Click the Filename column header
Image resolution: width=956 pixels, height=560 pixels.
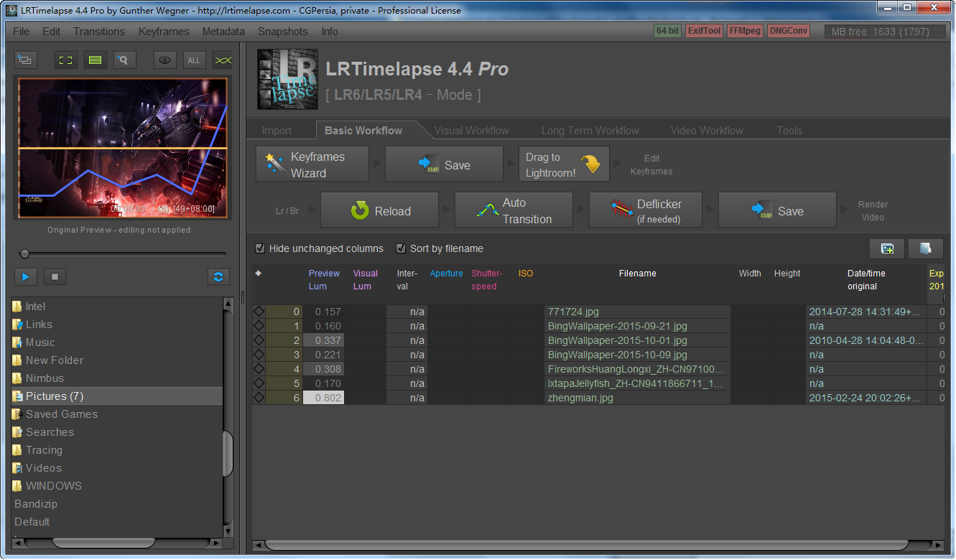(638, 274)
